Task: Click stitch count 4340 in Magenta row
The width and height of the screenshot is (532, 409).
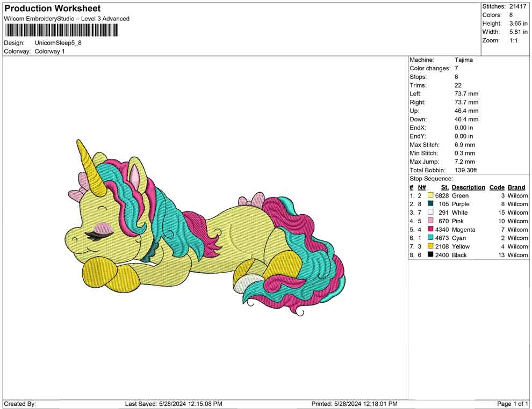Action: coord(442,229)
